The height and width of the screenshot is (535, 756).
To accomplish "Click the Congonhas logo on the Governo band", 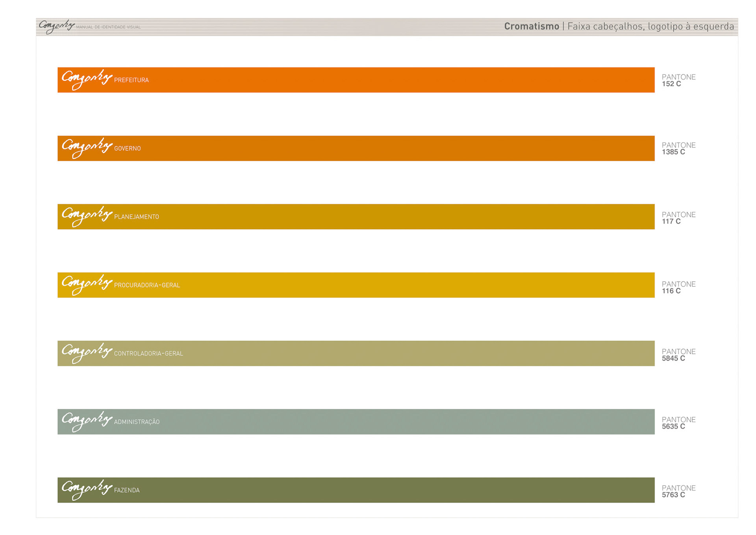I will tap(87, 148).
